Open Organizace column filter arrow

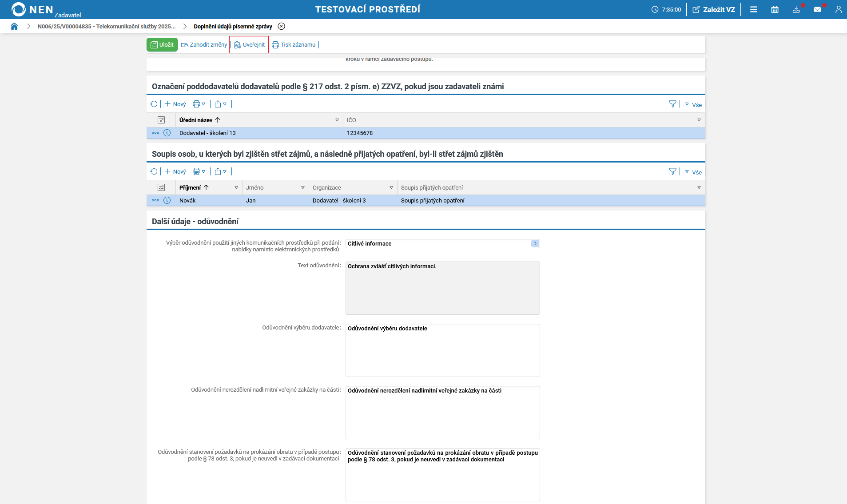391,187
